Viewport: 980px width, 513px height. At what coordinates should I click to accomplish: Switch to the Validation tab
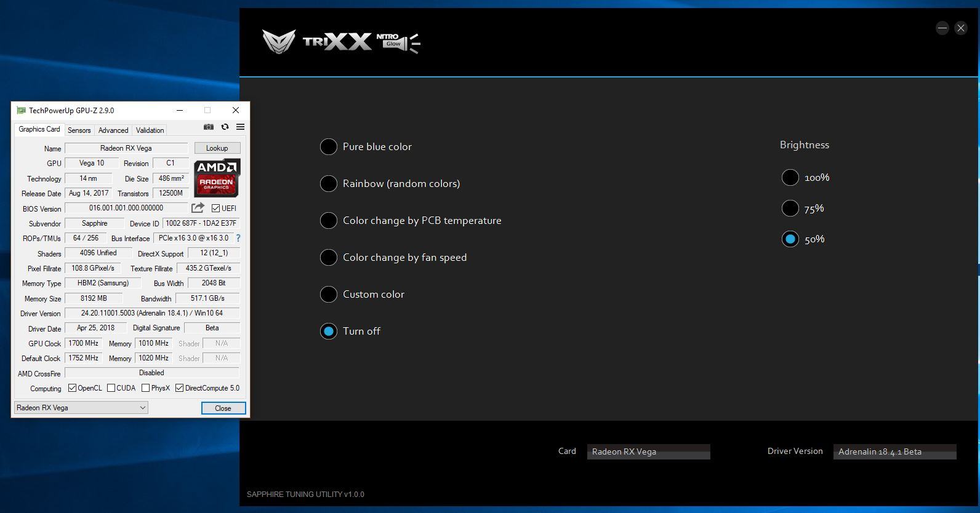[x=150, y=130]
